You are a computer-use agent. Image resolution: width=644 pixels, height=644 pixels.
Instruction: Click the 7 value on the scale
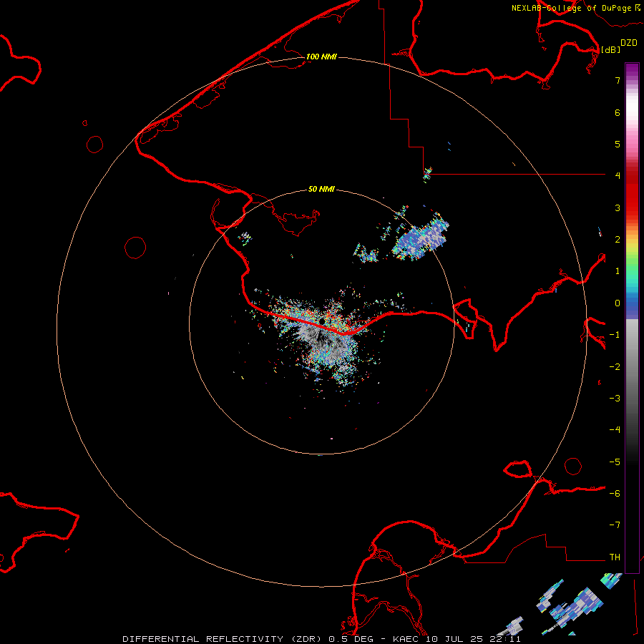tap(618, 80)
